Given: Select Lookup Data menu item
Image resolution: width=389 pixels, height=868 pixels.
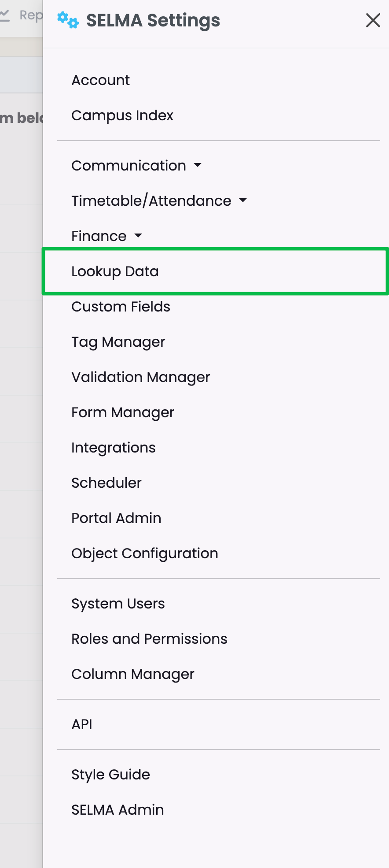Looking at the screenshot, I should [115, 271].
